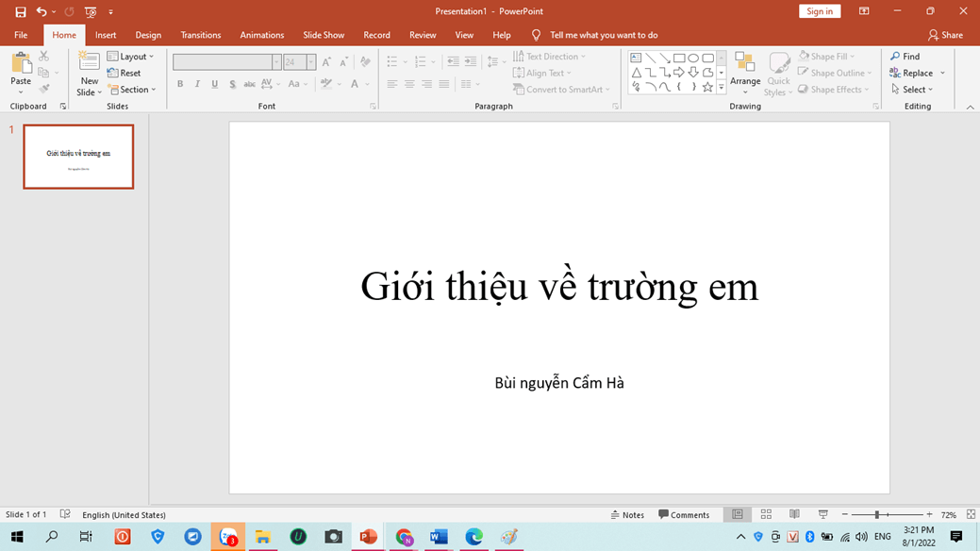Open the Section dropdown menu
Image resolution: width=980 pixels, height=551 pixels.
point(132,90)
